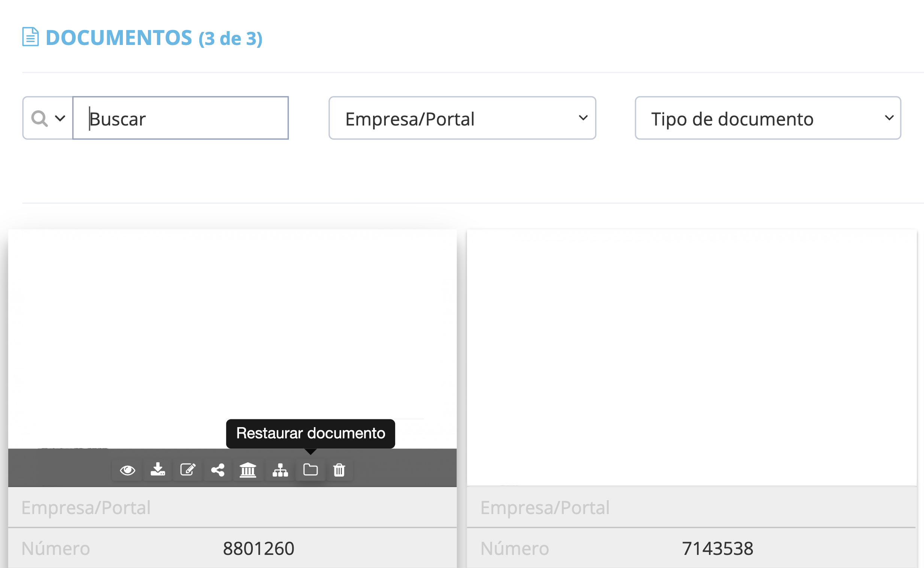Click the Número label on the 7143538 card

(515, 549)
